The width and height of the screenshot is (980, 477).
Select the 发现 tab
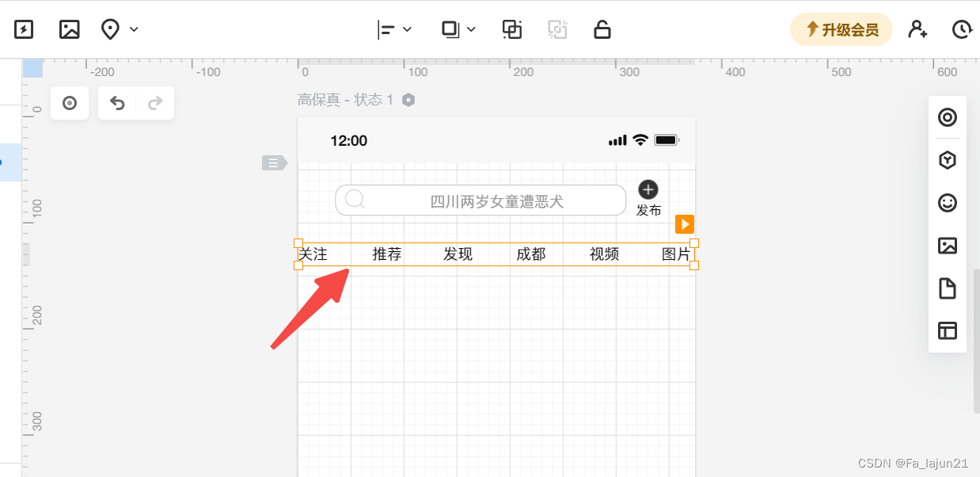click(x=458, y=254)
